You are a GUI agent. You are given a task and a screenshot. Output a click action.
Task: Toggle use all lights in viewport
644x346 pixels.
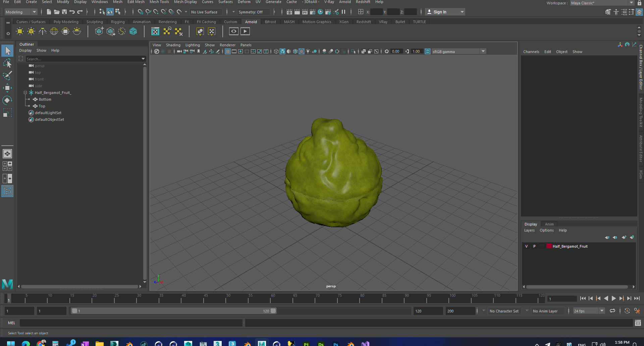click(308, 51)
